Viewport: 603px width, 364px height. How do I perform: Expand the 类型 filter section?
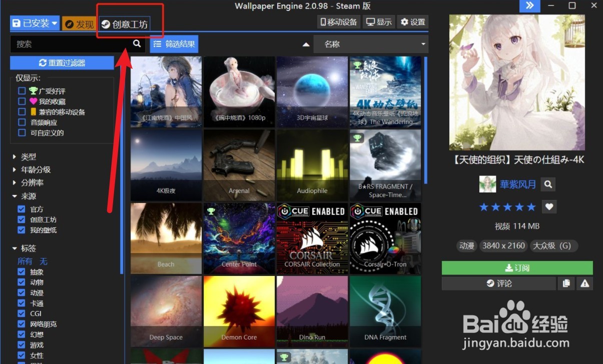[x=25, y=156]
